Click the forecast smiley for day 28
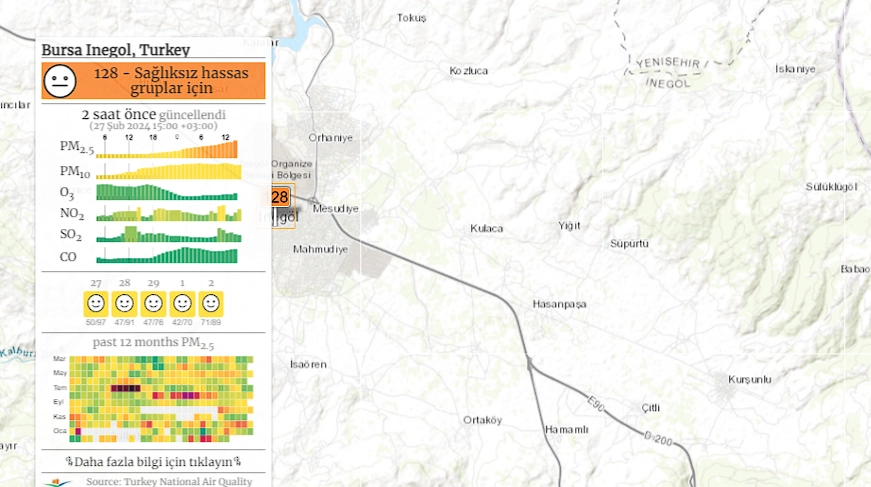This screenshot has width=871, height=487. click(x=125, y=303)
